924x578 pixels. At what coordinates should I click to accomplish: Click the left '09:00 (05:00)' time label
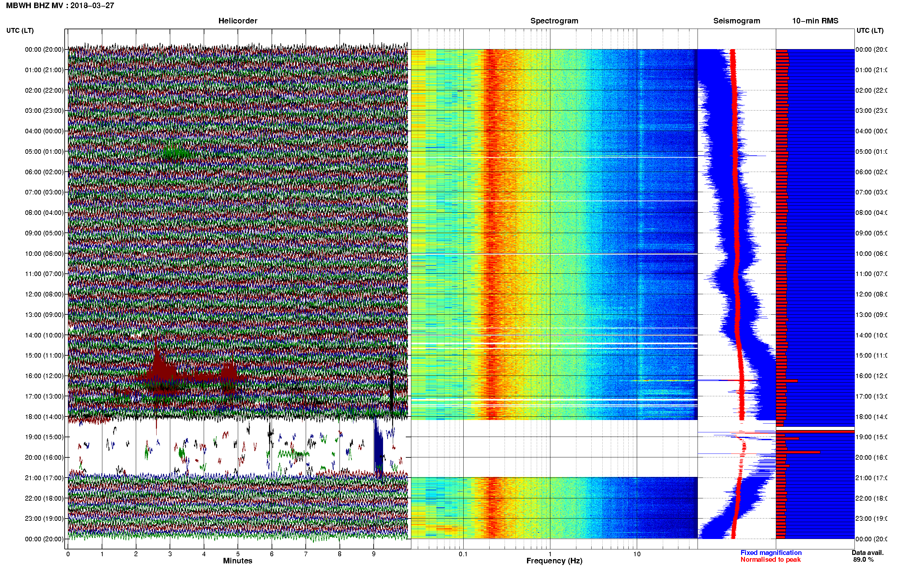click(x=44, y=233)
